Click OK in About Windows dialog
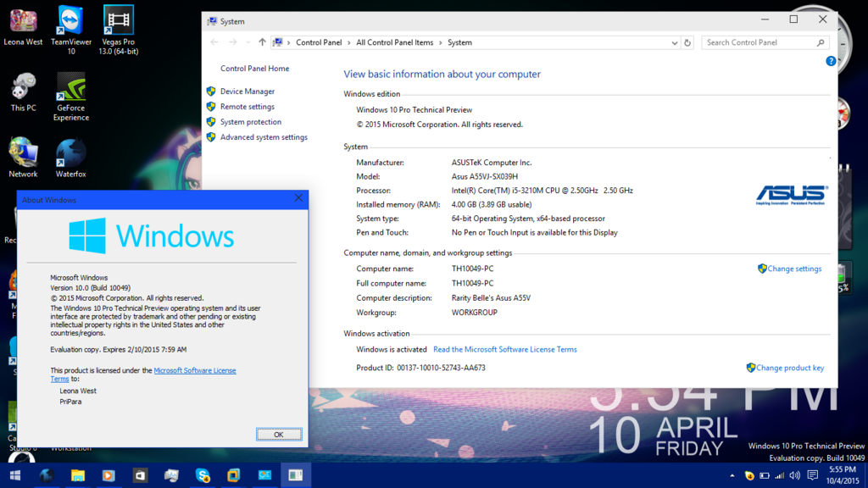868x488 pixels. point(279,435)
